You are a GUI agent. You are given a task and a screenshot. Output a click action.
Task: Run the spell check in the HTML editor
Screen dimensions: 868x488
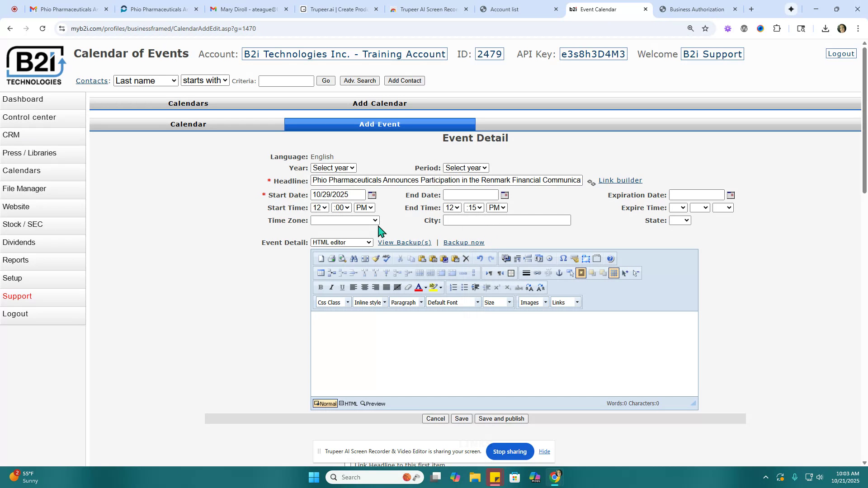(x=386, y=258)
